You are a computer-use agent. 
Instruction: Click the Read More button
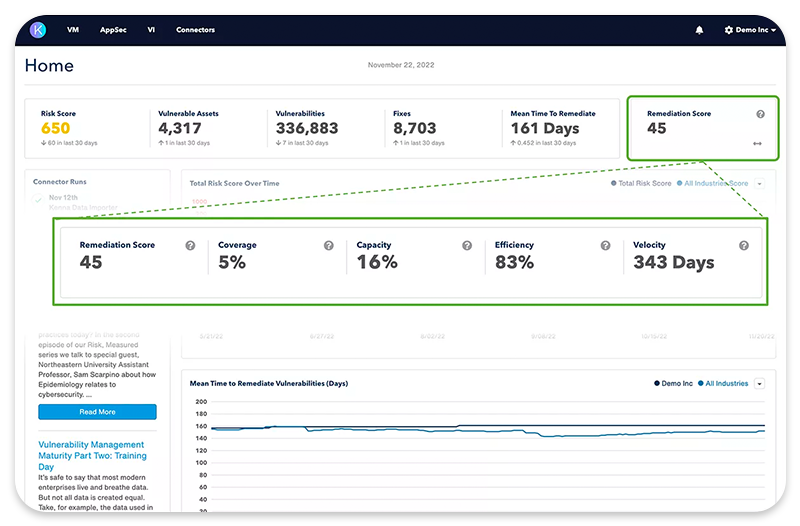[97, 412]
